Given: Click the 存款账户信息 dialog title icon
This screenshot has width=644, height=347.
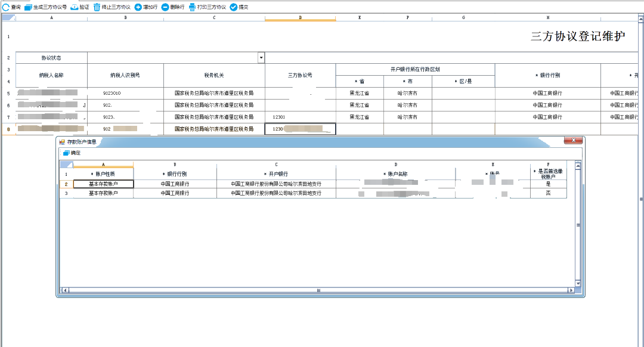Looking at the screenshot, I should (62, 142).
